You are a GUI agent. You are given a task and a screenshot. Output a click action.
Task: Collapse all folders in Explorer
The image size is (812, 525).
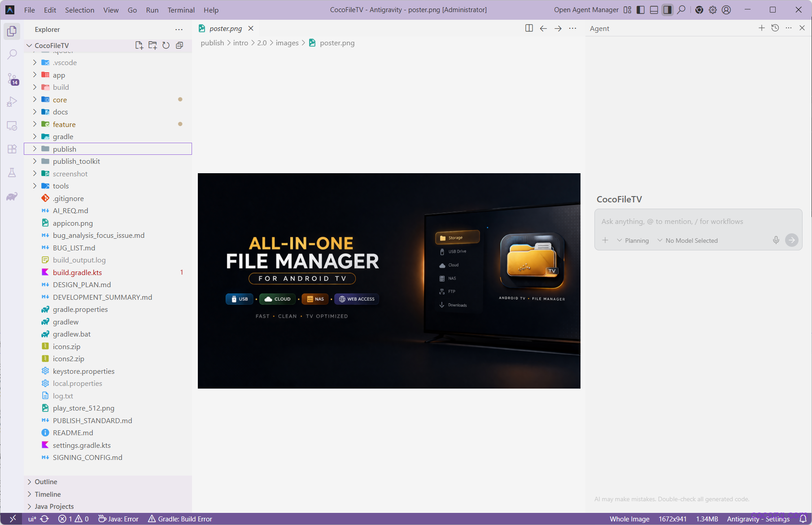click(x=179, y=45)
